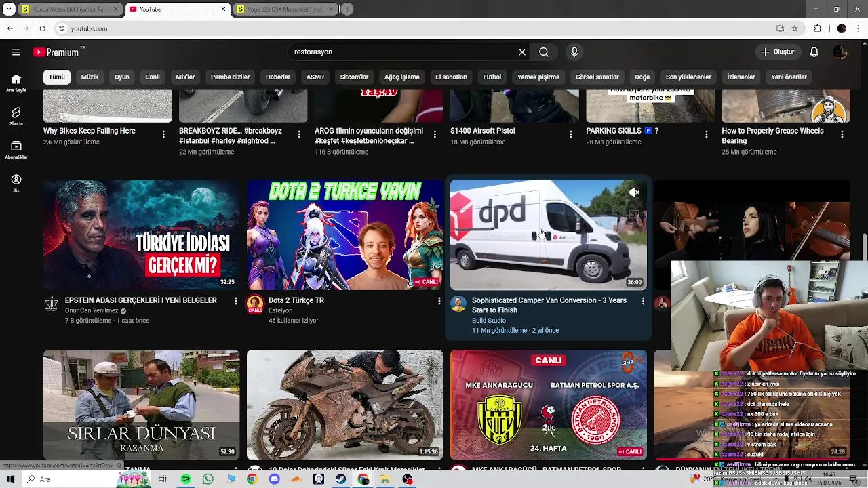Select the Sitcom'lar filter chip
Image resolution: width=868 pixels, height=488 pixels.
[x=354, y=77]
